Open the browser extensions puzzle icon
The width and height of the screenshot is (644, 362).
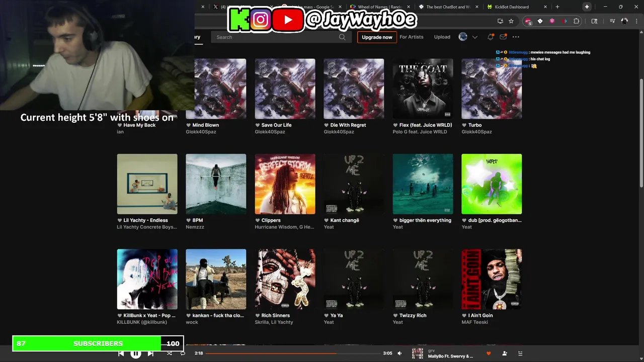(577, 21)
